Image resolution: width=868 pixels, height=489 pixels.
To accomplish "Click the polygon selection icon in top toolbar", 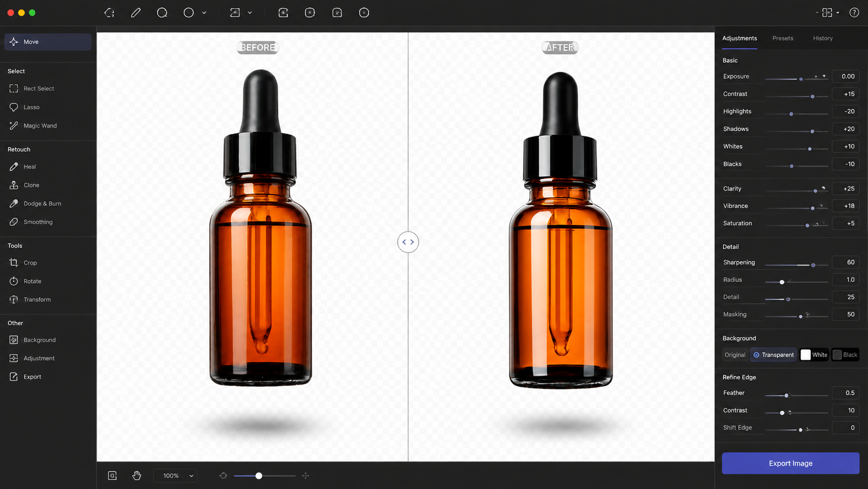I will pos(109,12).
